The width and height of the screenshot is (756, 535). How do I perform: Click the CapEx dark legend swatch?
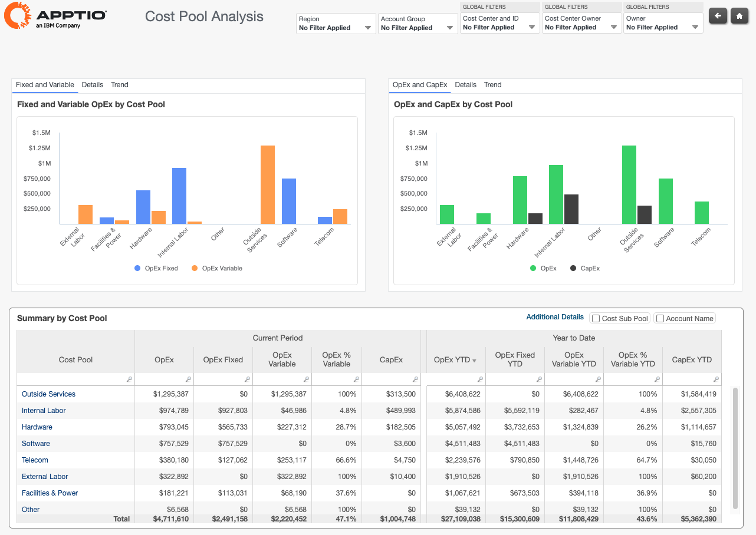coord(573,268)
